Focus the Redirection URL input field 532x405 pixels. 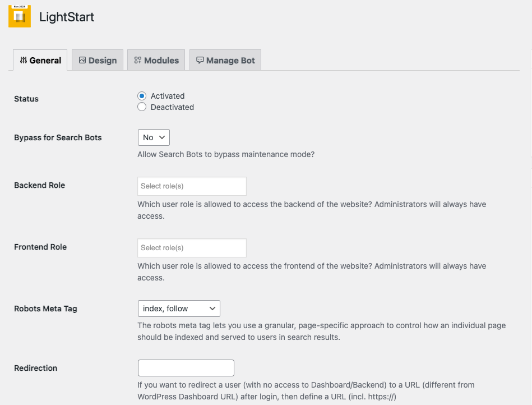coord(186,368)
